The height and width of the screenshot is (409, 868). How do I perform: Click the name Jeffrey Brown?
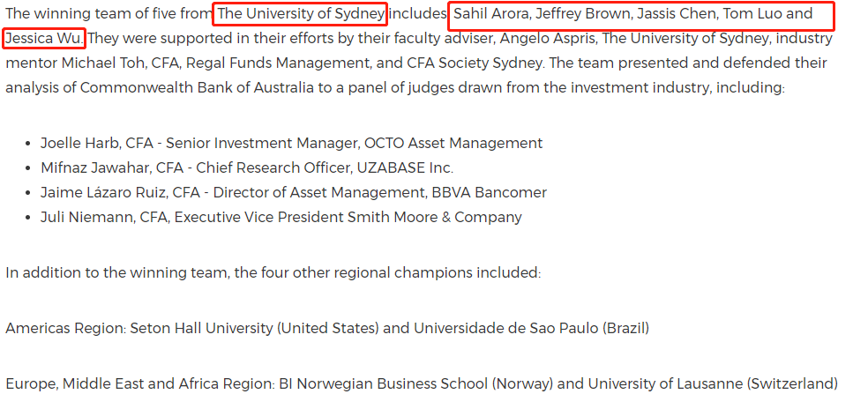[x=583, y=14]
